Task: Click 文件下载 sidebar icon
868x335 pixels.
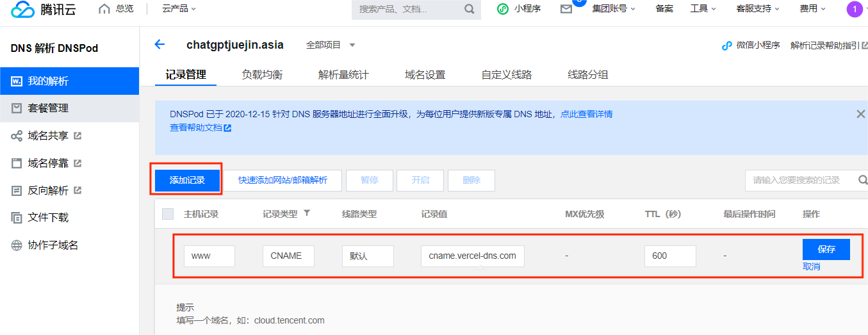Action: [x=17, y=218]
